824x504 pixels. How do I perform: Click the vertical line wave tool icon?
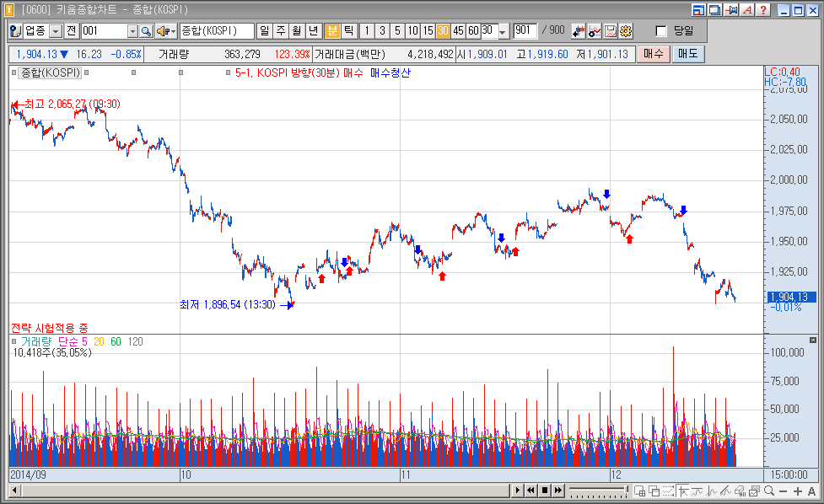click(712, 491)
